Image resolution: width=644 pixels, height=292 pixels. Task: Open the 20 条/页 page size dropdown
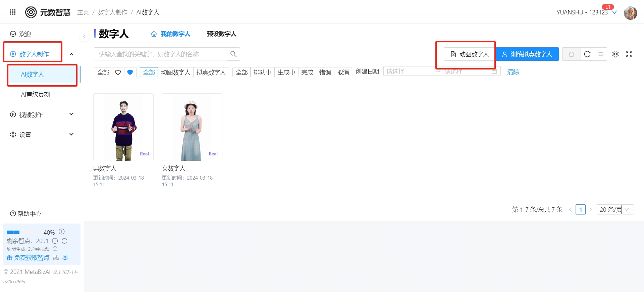click(615, 209)
